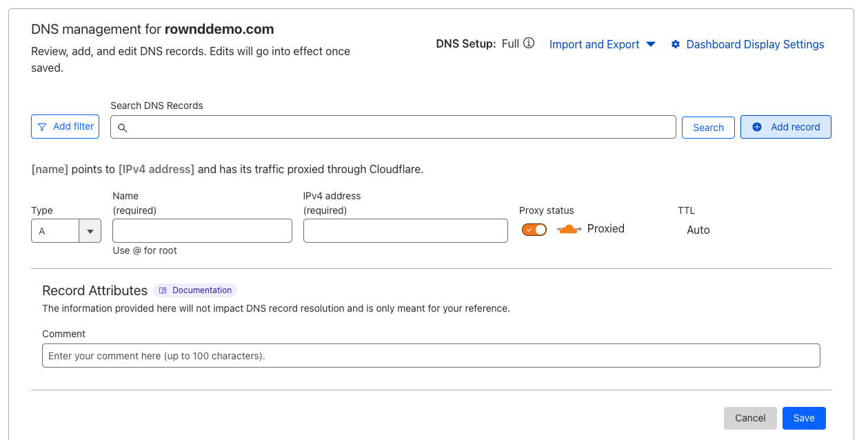Click the magnifying glass search icon

click(x=123, y=128)
